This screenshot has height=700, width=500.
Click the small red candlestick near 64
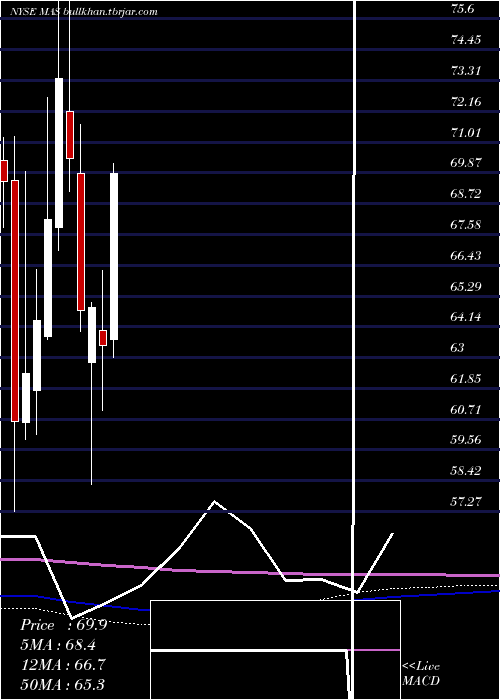tap(103, 338)
